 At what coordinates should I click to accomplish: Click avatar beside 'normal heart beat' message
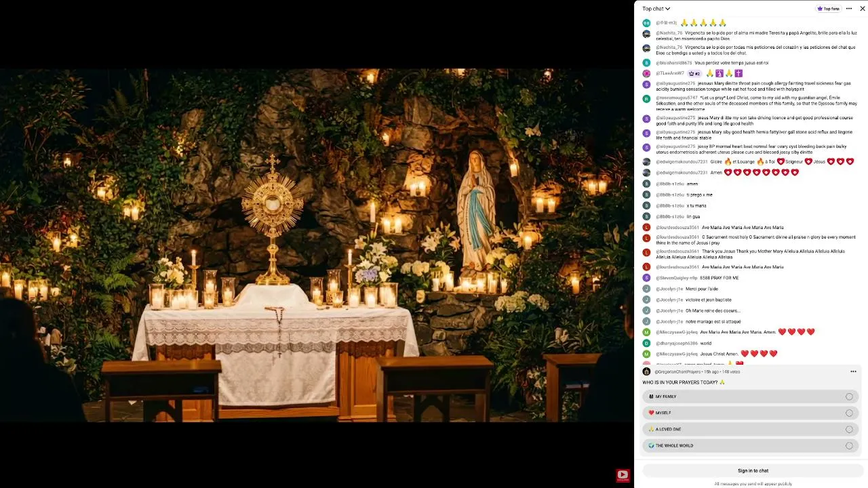(x=646, y=147)
